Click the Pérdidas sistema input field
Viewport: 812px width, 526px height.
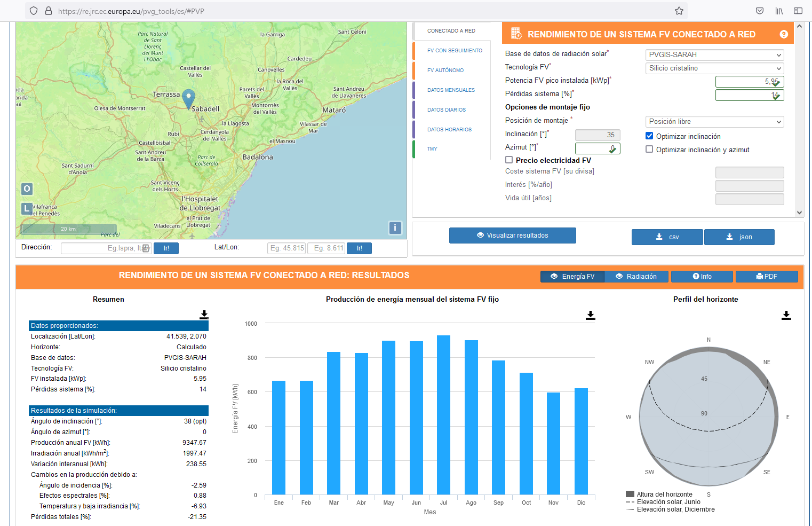click(x=750, y=95)
